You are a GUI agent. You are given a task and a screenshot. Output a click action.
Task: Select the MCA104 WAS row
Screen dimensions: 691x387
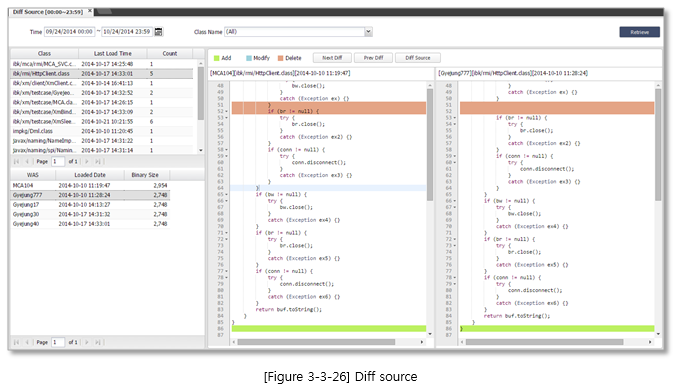pyautogui.click(x=90, y=186)
